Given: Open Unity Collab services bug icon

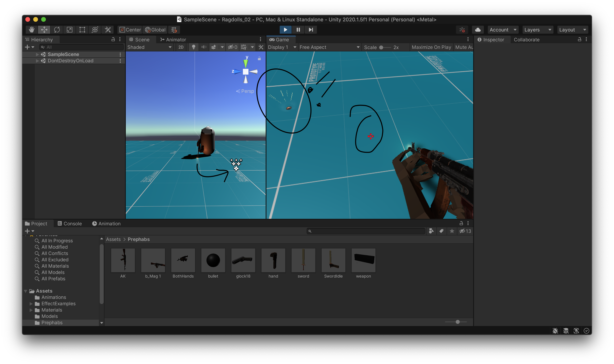Looking at the screenshot, I should pos(462,30).
